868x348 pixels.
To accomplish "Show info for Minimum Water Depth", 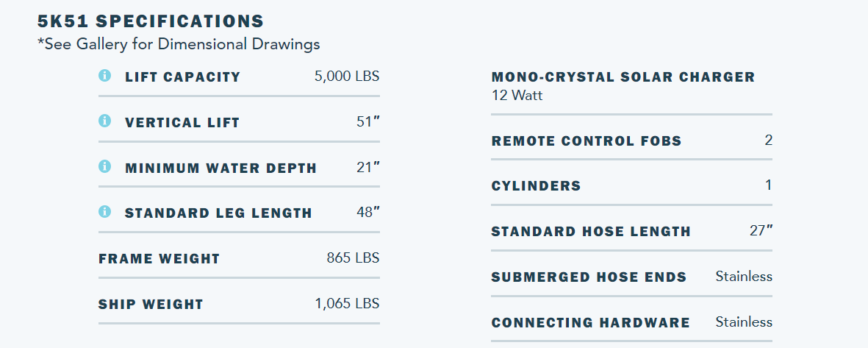I will tap(104, 166).
